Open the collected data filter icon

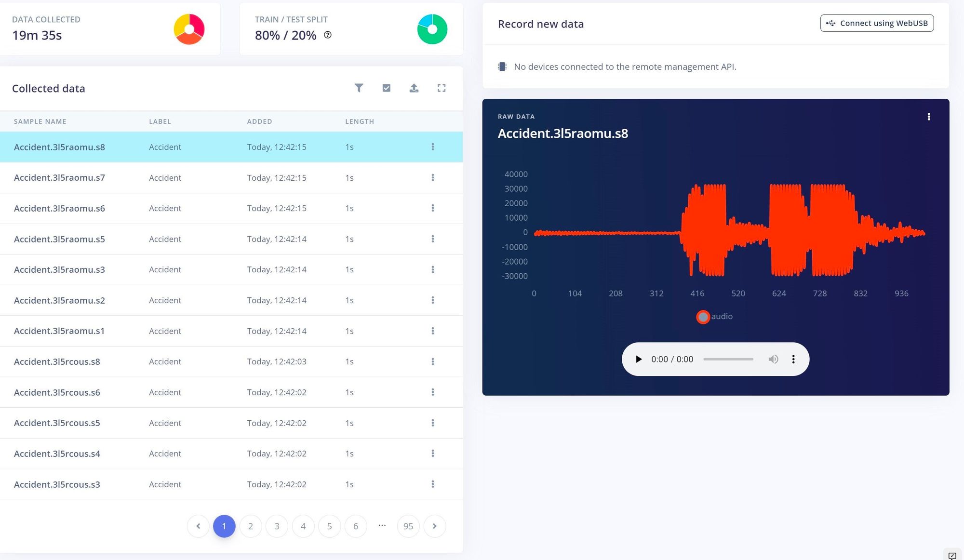pos(359,88)
